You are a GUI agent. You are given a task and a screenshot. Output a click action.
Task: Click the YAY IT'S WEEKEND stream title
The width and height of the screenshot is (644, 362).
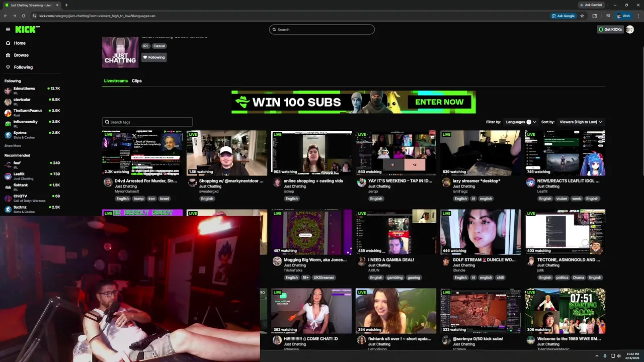(x=400, y=181)
